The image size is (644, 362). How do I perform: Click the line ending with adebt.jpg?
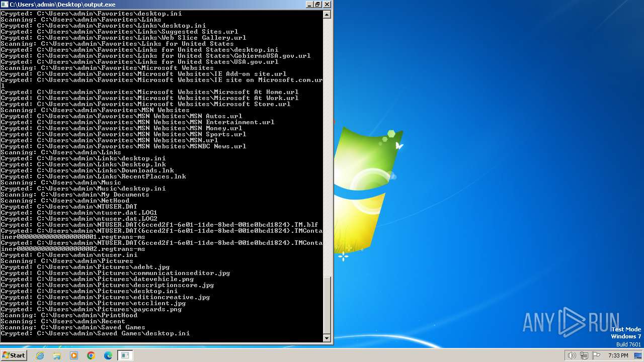(85, 267)
